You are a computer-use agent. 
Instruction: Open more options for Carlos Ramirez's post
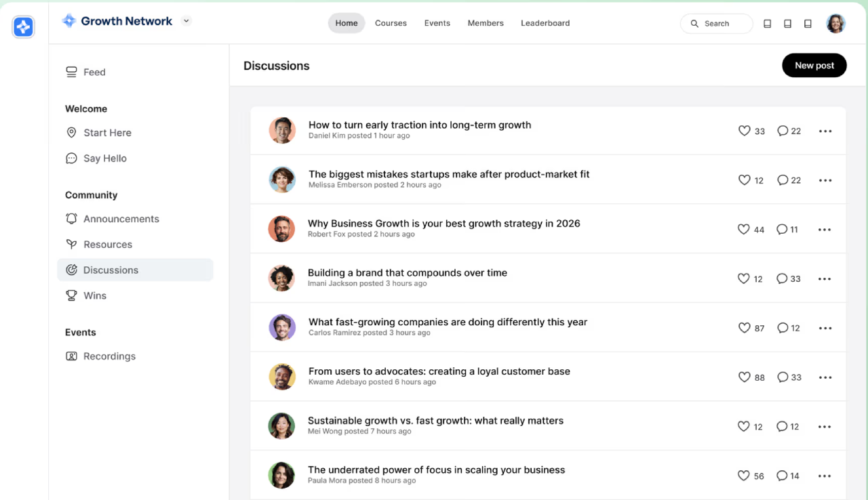click(825, 329)
